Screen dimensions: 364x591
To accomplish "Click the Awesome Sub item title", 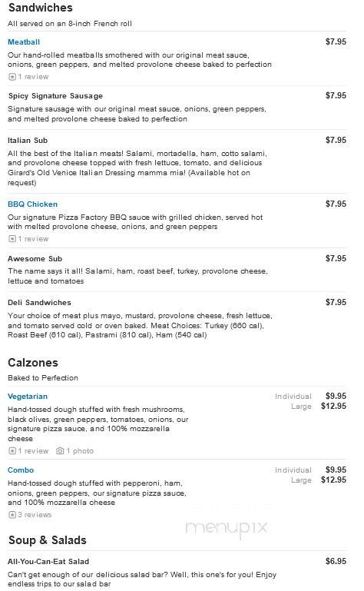I will 35,259.
